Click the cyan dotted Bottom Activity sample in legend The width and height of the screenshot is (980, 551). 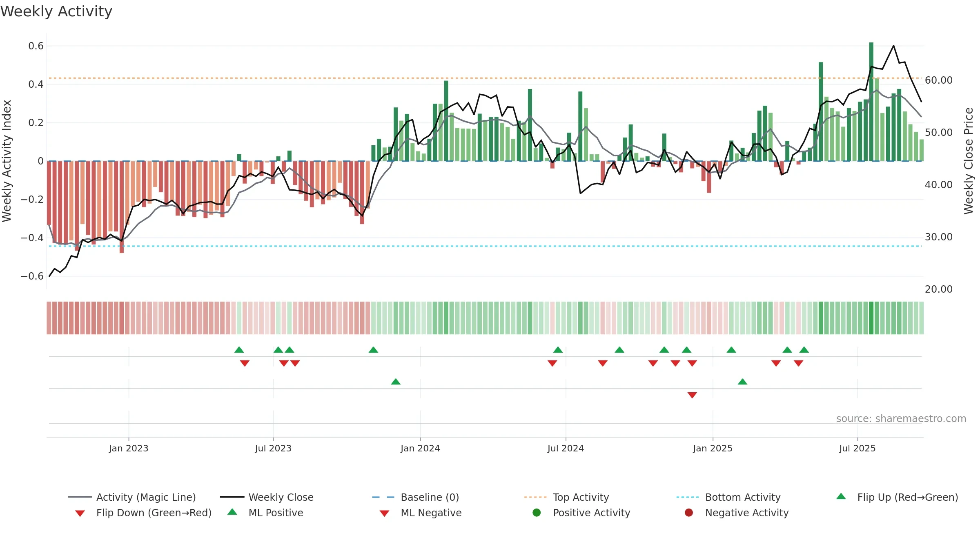coord(688,497)
